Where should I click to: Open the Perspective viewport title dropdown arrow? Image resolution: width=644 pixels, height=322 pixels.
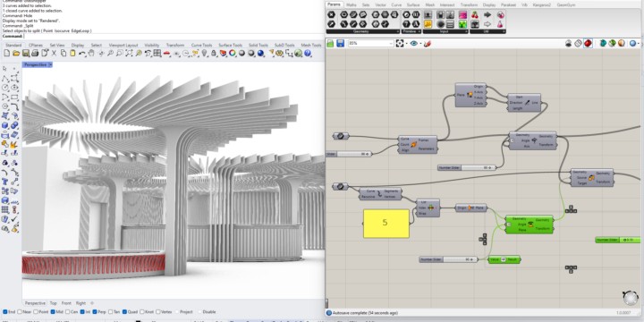pos(50,65)
